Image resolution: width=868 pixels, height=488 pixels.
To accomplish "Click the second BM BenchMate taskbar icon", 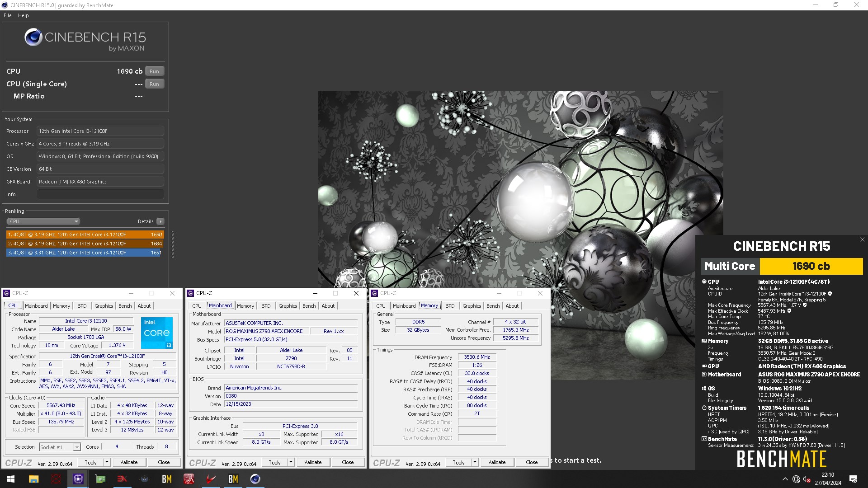I will click(x=233, y=479).
